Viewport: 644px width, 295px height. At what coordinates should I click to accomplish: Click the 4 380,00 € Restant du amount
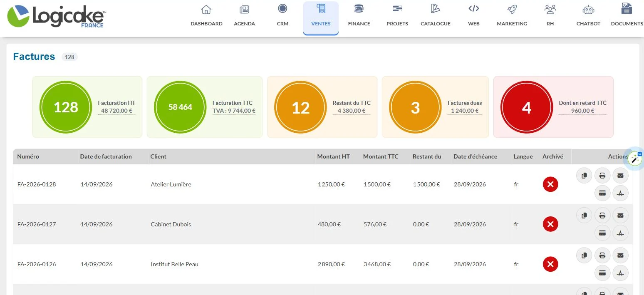(352, 111)
